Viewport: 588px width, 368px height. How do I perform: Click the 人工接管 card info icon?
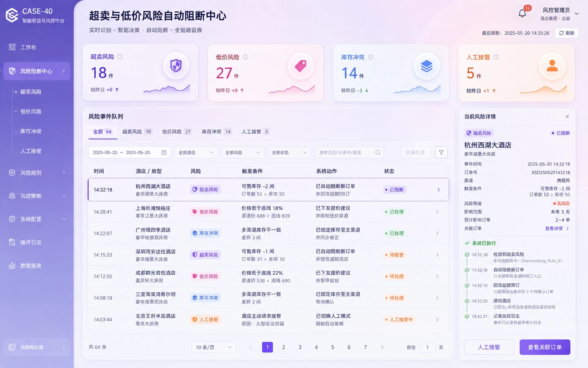[496, 57]
